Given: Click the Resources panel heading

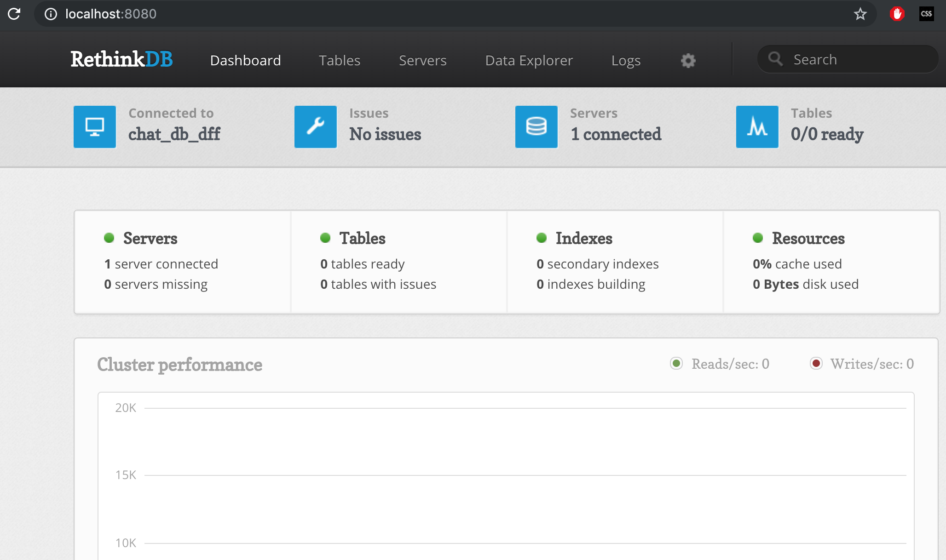Looking at the screenshot, I should (808, 238).
